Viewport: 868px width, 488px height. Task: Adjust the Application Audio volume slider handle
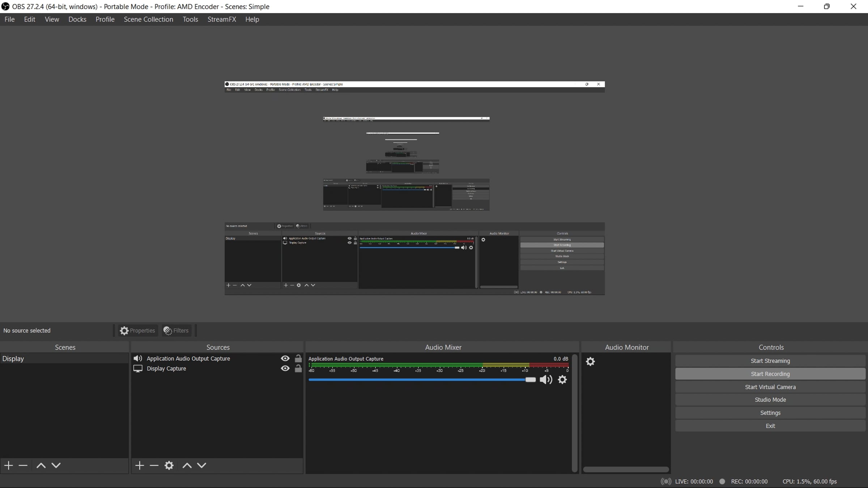point(531,380)
